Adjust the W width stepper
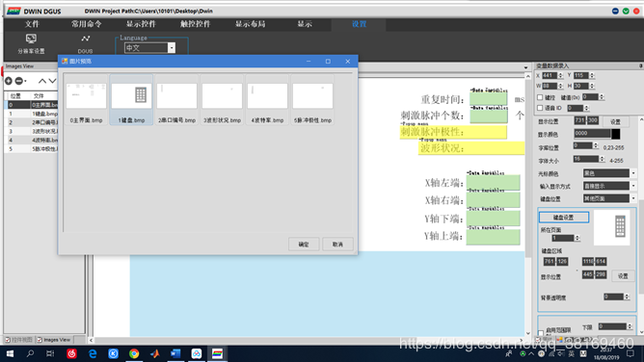Viewport: 644px width, 362px height. 560,86
